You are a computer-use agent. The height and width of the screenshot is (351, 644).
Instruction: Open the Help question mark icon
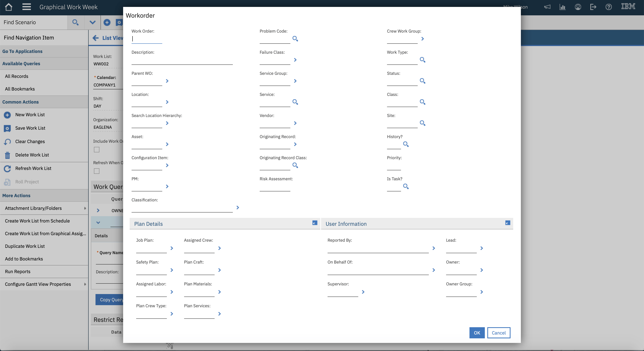(x=609, y=7)
